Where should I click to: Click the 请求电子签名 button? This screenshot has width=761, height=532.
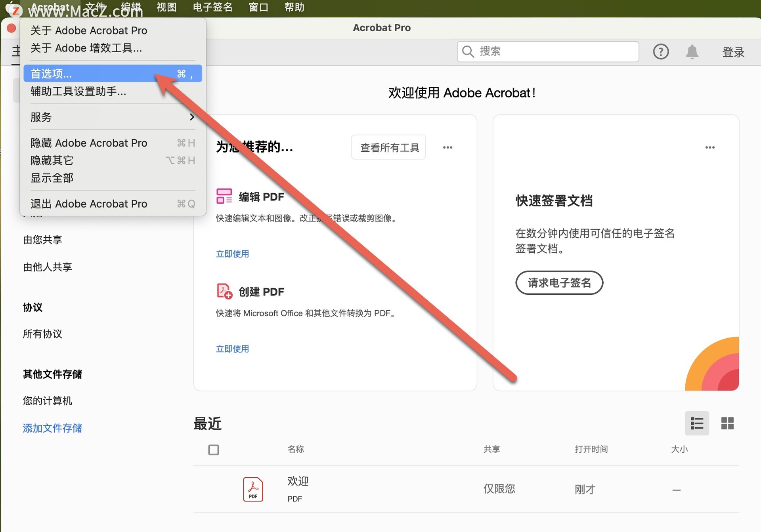[x=559, y=282]
